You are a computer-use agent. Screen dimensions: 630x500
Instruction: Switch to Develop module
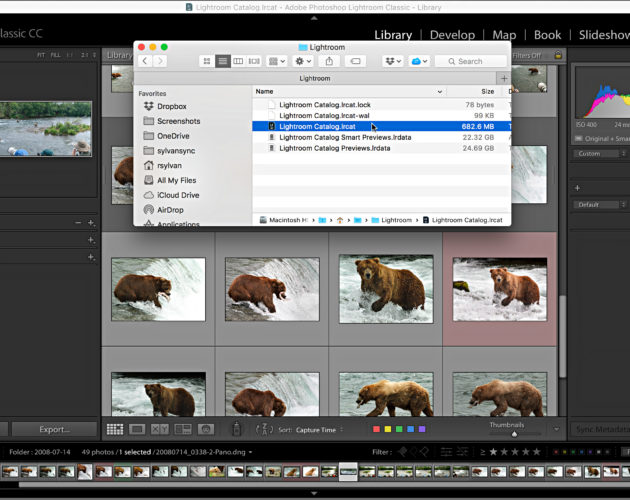click(452, 35)
